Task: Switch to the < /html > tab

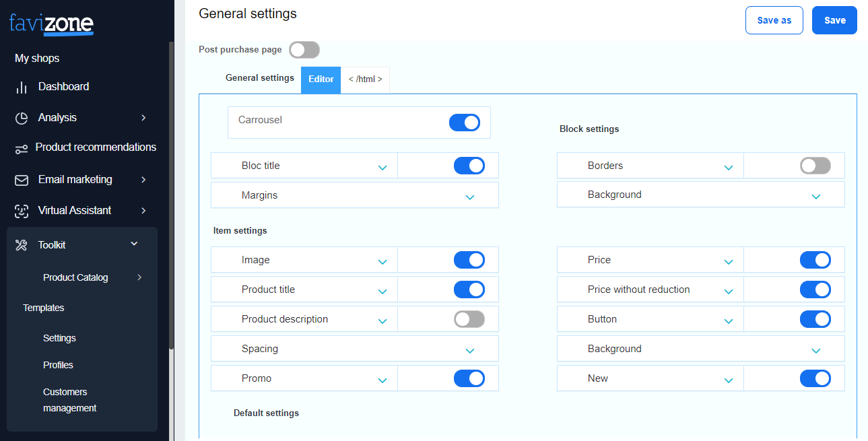Action: (365, 79)
